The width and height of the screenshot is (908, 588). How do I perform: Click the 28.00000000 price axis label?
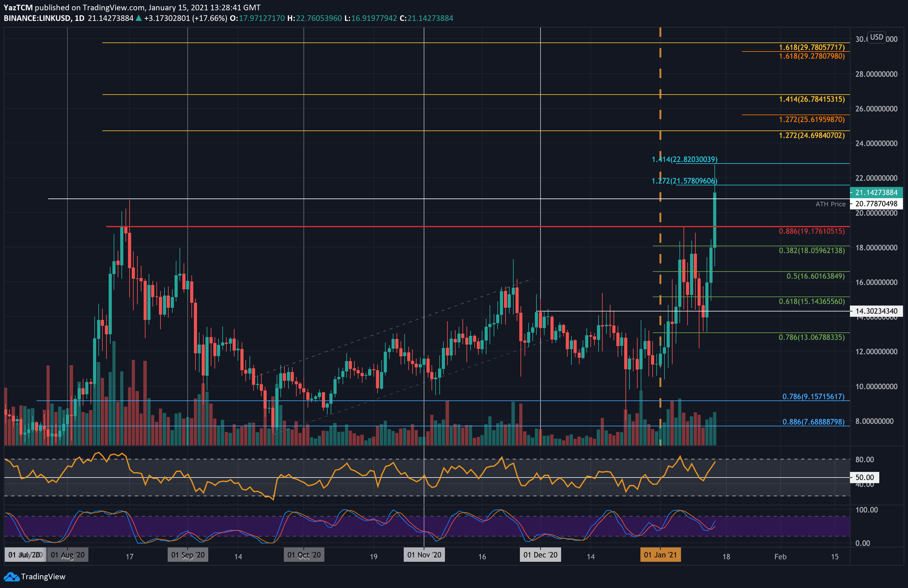point(876,74)
